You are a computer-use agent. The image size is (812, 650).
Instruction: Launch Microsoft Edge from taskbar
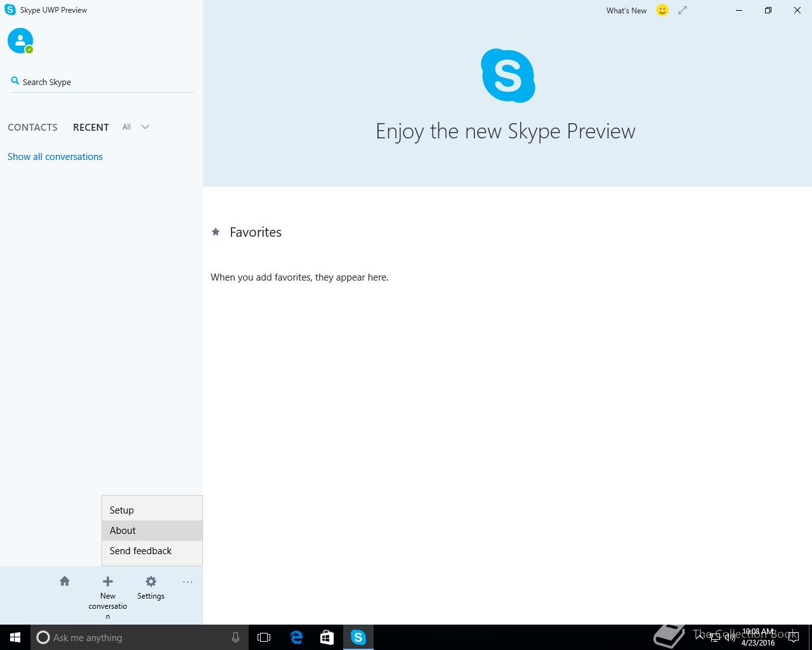click(x=296, y=637)
